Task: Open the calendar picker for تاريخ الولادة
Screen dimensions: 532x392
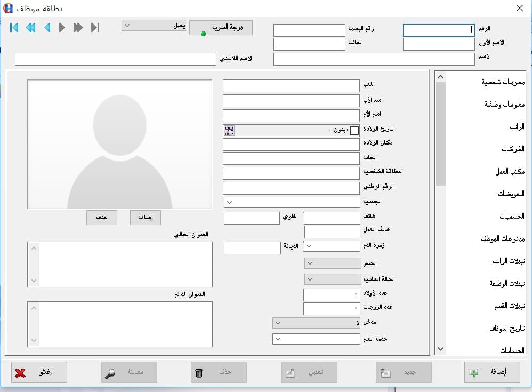Action: (x=230, y=130)
